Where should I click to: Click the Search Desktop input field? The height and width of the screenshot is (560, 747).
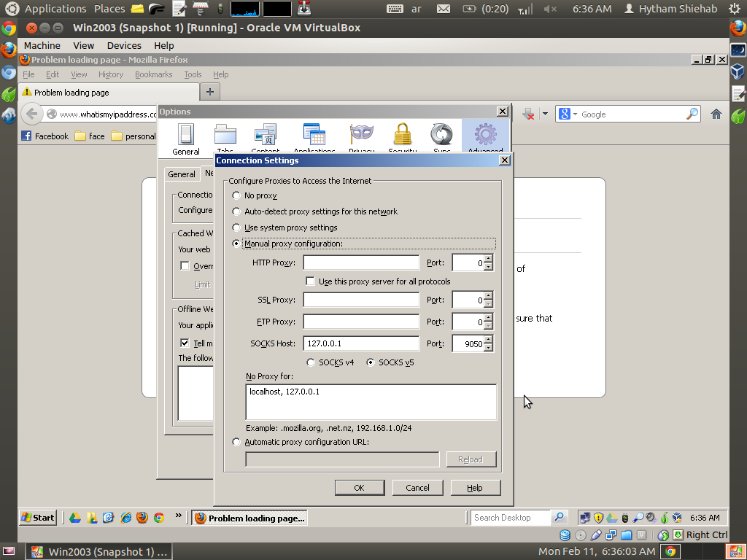coord(511,518)
